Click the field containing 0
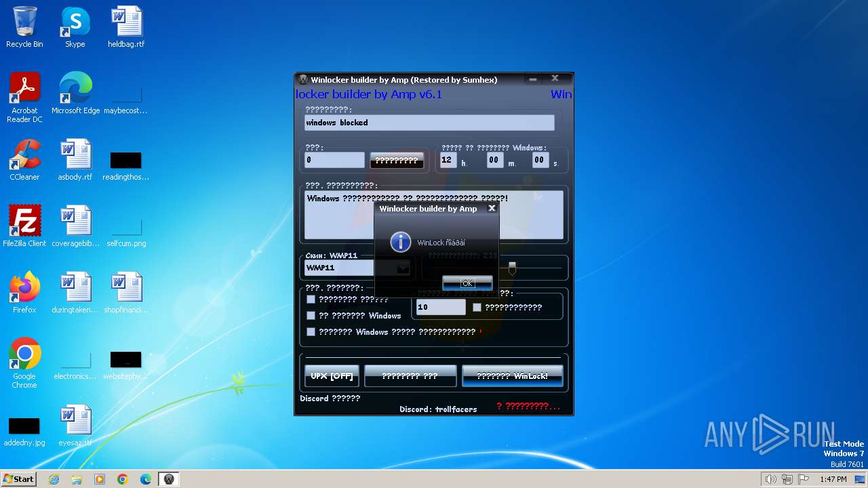Image resolution: width=868 pixels, height=488 pixels. click(334, 160)
